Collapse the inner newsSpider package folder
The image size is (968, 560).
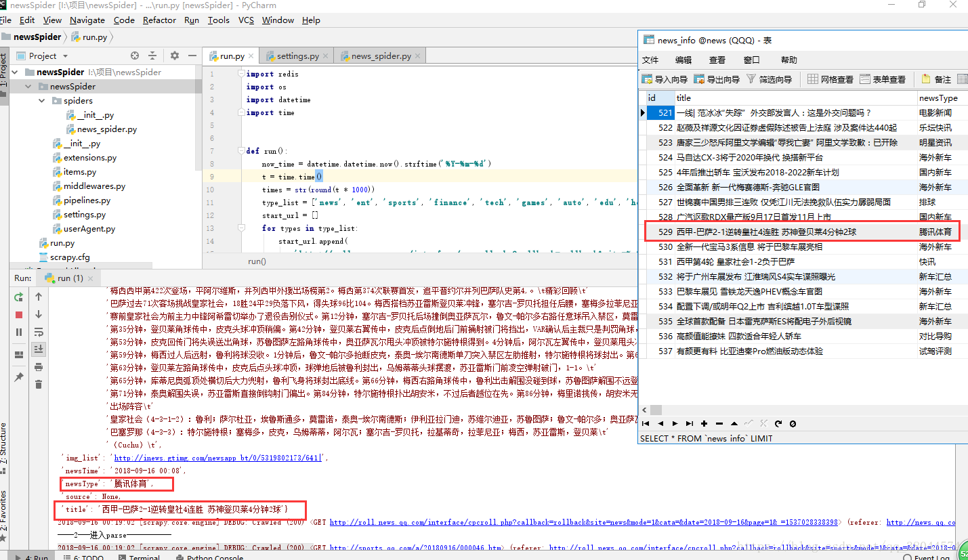(x=28, y=86)
